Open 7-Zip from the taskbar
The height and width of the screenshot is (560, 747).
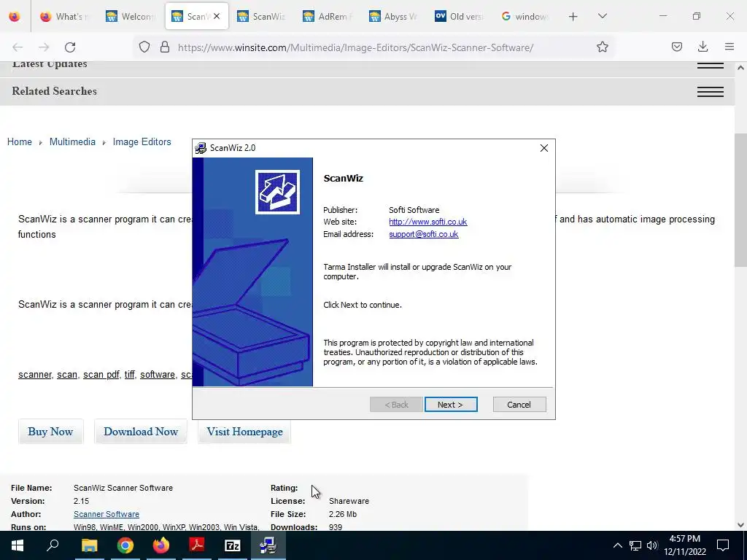click(x=233, y=545)
